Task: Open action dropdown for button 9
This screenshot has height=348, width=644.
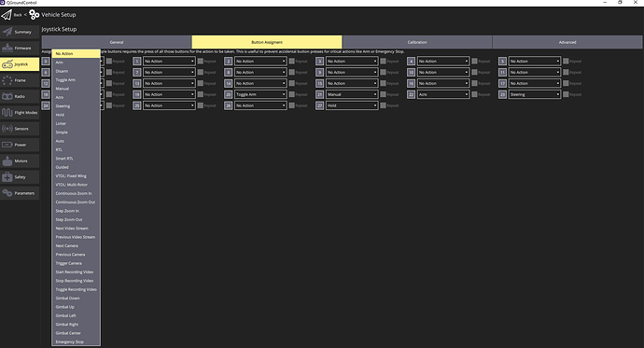Action: [352, 72]
